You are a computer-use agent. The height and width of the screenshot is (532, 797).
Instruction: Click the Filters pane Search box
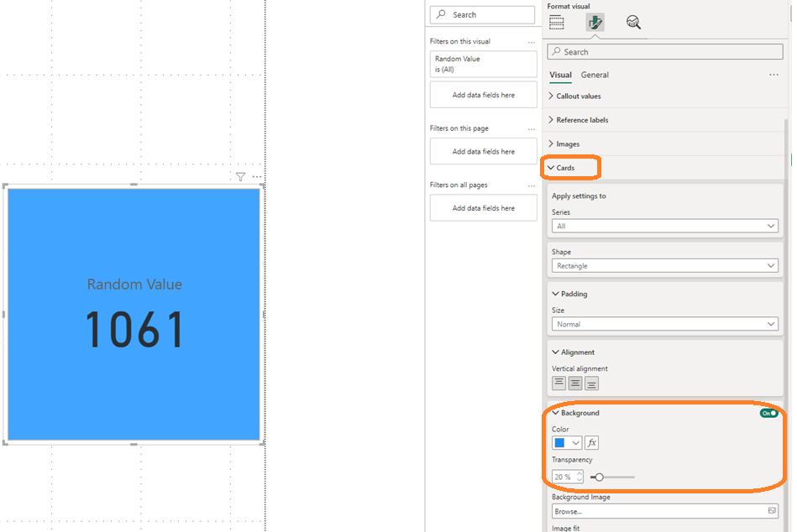pos(482,15)
